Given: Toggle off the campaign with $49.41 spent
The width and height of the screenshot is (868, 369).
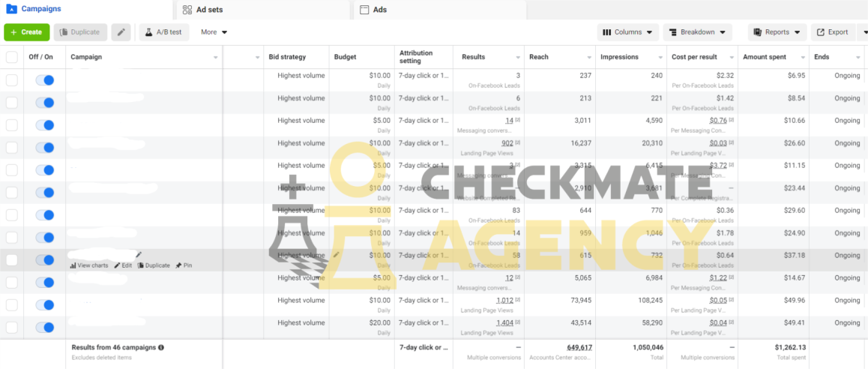Looking at the screenshot, I should [x=45, y=327].
